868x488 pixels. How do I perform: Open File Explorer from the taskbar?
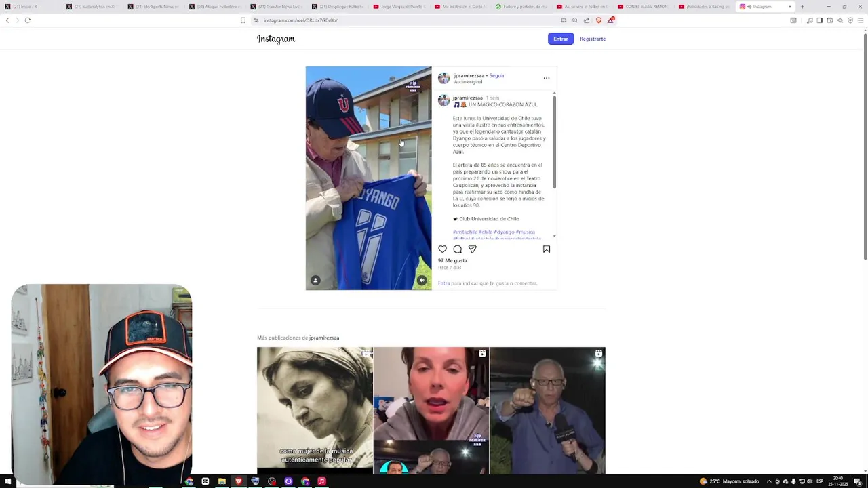coord(222,481)
